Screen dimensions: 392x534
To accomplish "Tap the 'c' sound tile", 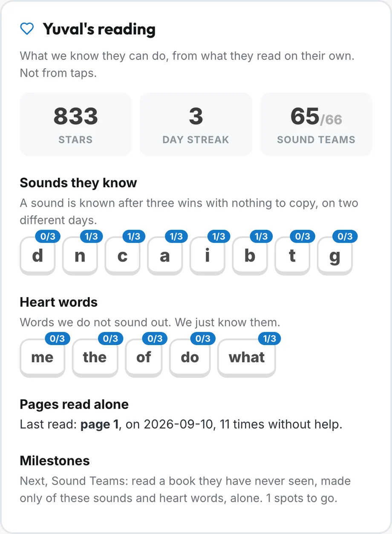I will tap(122, 256).
